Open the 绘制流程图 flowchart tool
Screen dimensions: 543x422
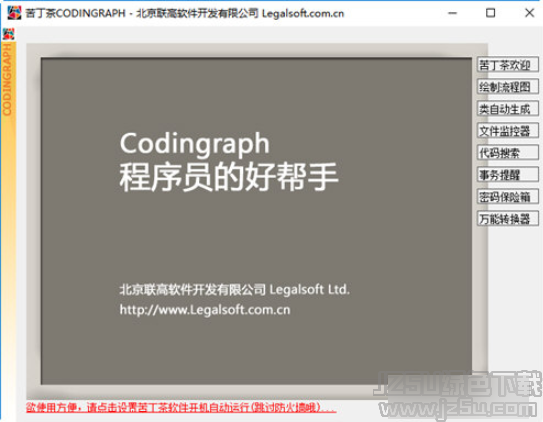click(508, 87)
